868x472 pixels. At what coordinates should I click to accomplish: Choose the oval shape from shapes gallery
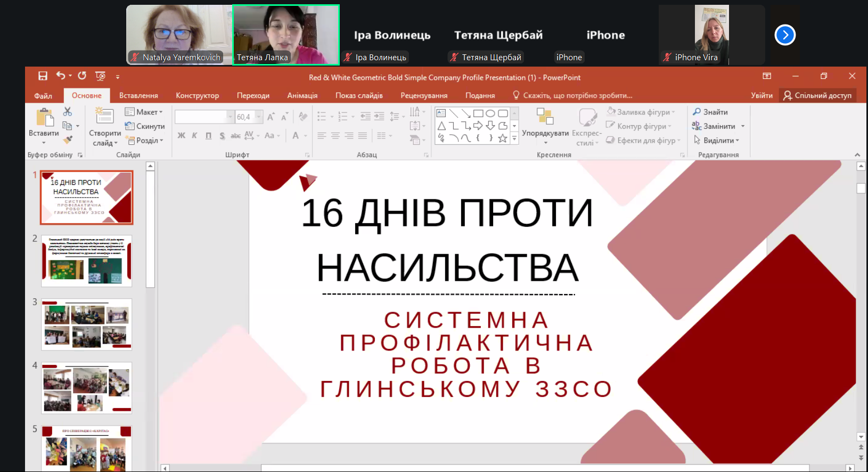pos(490,113)
